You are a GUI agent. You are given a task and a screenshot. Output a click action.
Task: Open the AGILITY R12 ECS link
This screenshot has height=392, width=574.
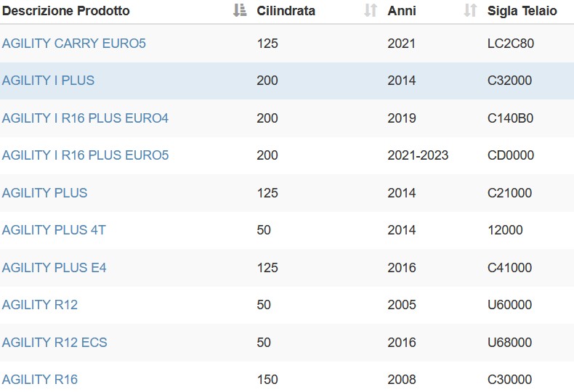click(x=54, y=343)
